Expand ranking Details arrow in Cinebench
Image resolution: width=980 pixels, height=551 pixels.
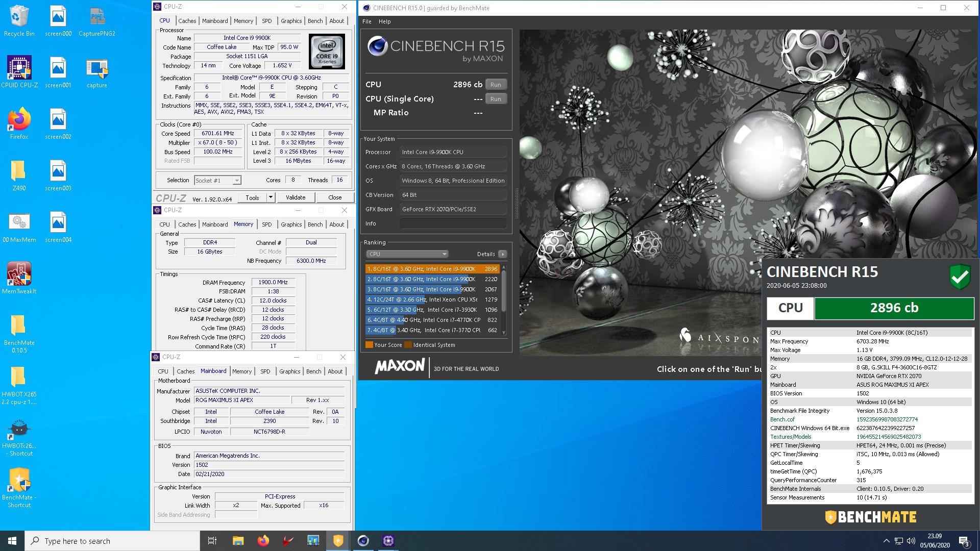click(x=503, y=254)
